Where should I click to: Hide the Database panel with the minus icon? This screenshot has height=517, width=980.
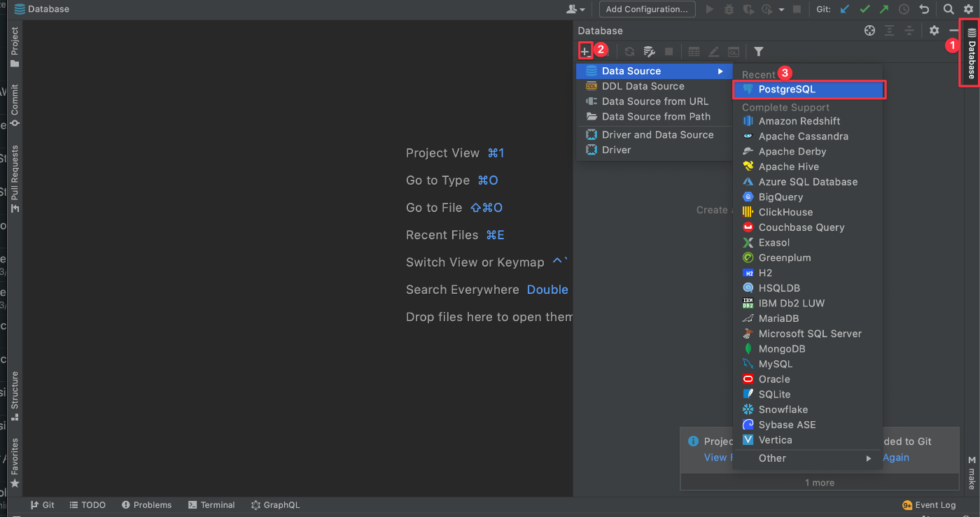click(x=953, y=30)
